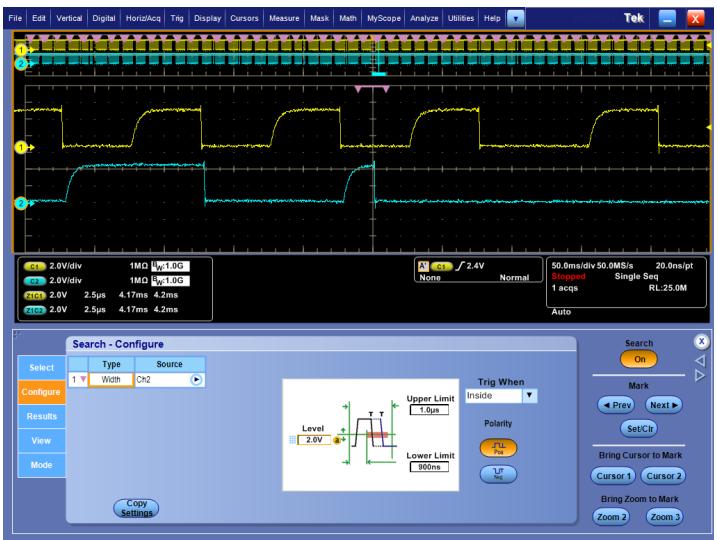717x540 pixels.
Task: Open the Ch2 source selector arrow
Action: (196, 380)
